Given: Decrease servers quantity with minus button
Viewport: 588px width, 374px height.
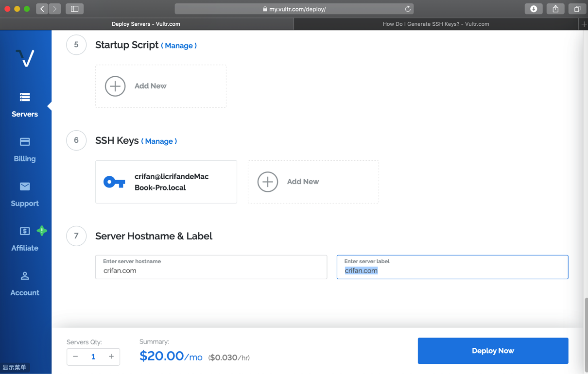Looking at the screenshot, I should click(75, 357).
